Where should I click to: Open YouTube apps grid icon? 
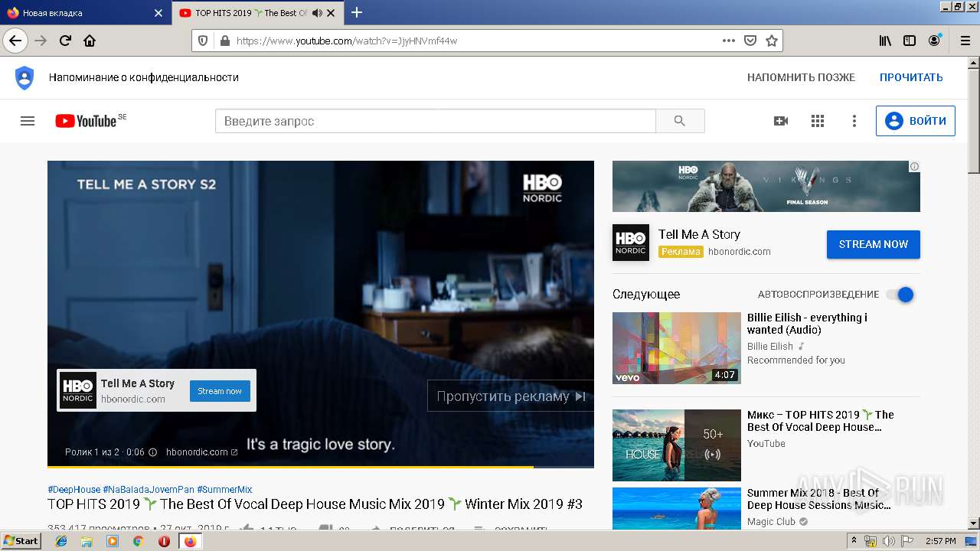pos(818,121)
